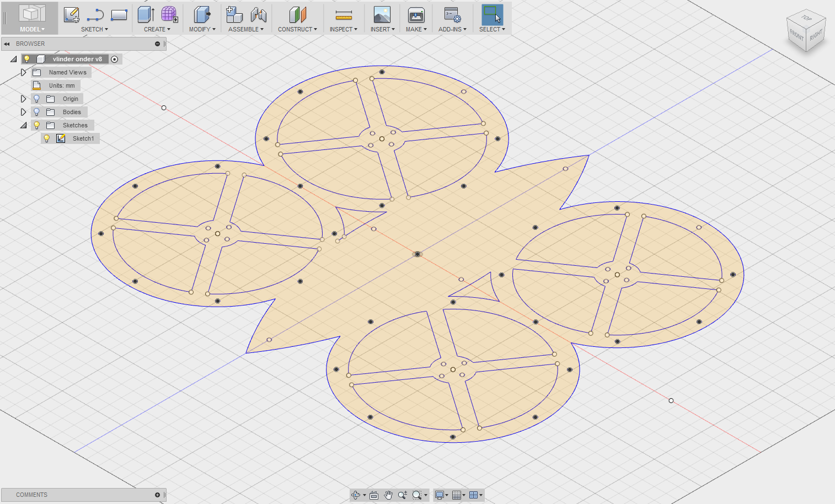Screen dimensions: 835x504
Task: Show the Bodies folder via its bulb
Action: [36, 112]
